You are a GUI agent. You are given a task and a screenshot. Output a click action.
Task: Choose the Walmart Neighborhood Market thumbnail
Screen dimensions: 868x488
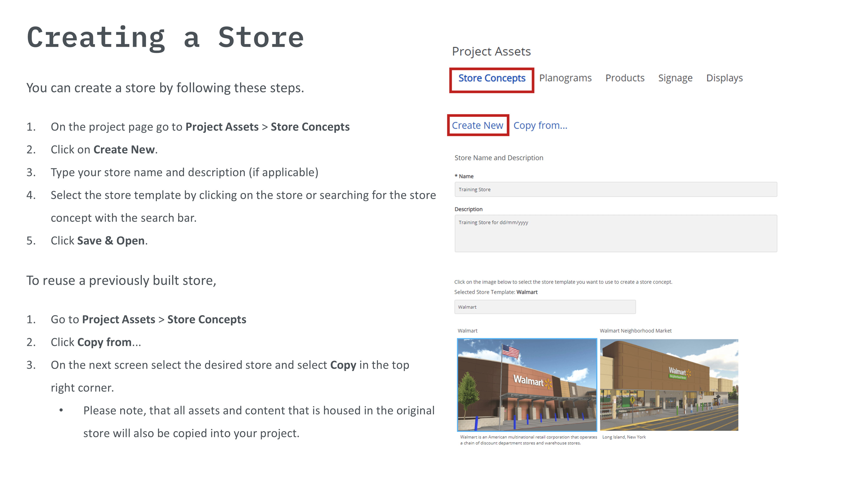[669, 385]
